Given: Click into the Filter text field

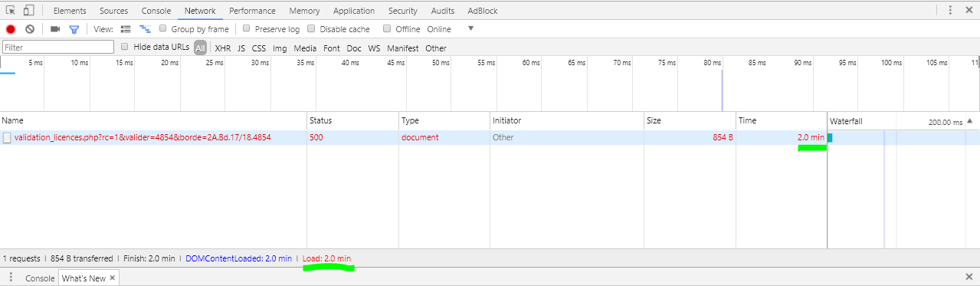Looking at the screenshot, I should pos(58,48).
